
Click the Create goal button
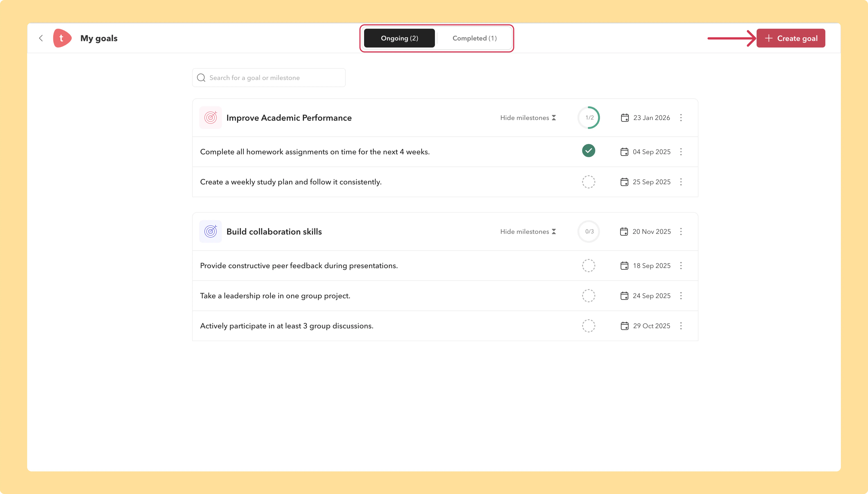(791, 38)
